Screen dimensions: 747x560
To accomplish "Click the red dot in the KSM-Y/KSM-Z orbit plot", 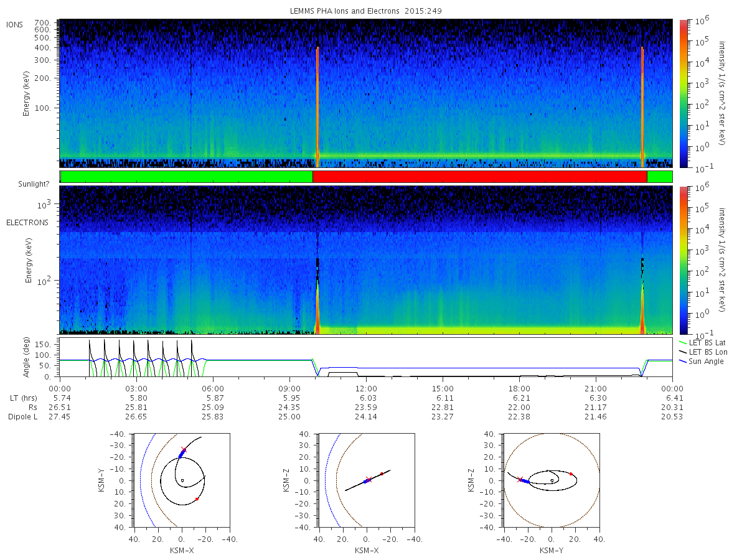I will pos(571,474).
